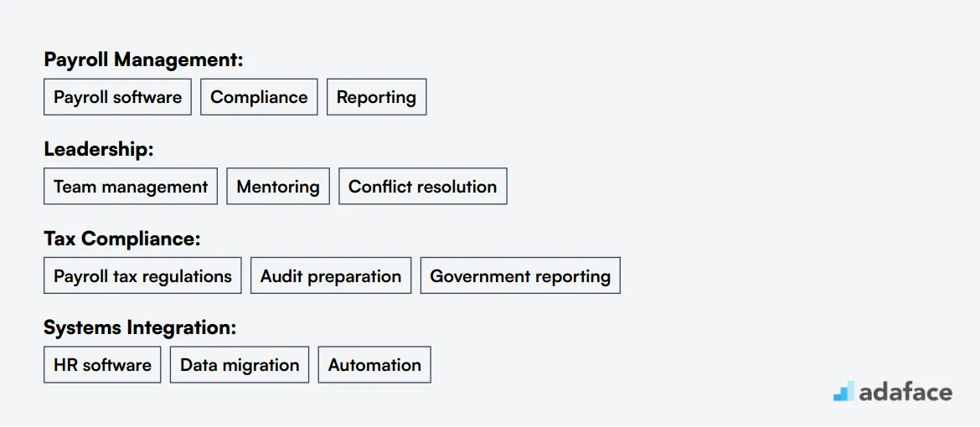Select the Payroll software tag

point(117,97)
